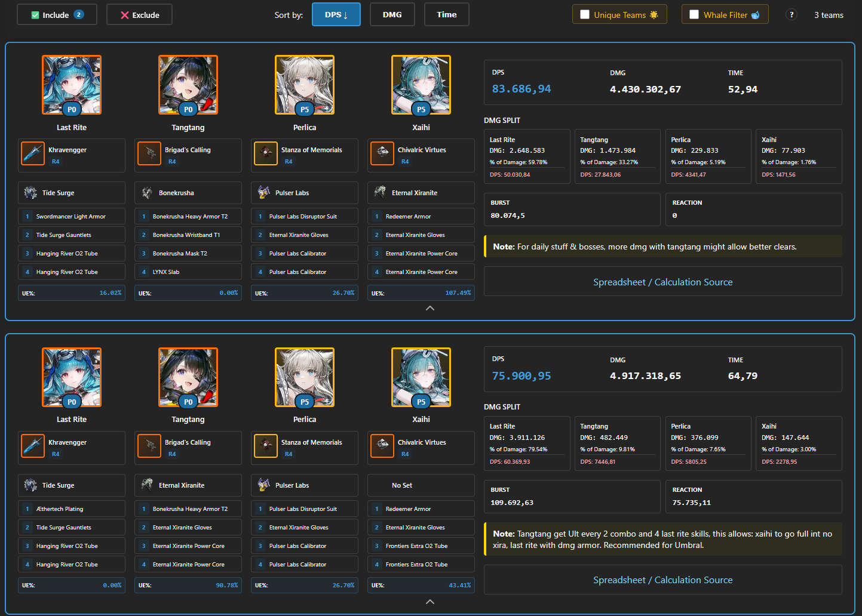Click Pulser Labs set icon in second team
Viewport: 862px width, 616px height.
click(x=263, y=485)
